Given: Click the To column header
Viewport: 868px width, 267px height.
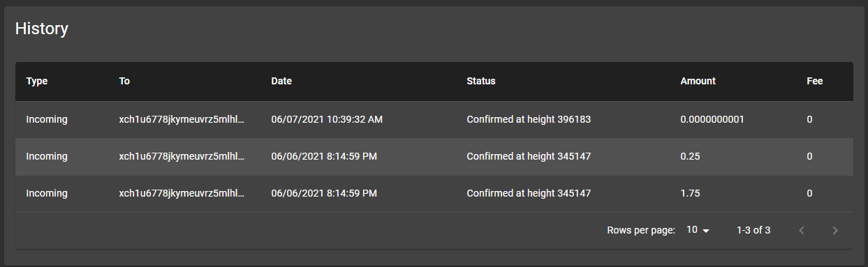Looking at the screenshot, I should coord(124,81).
